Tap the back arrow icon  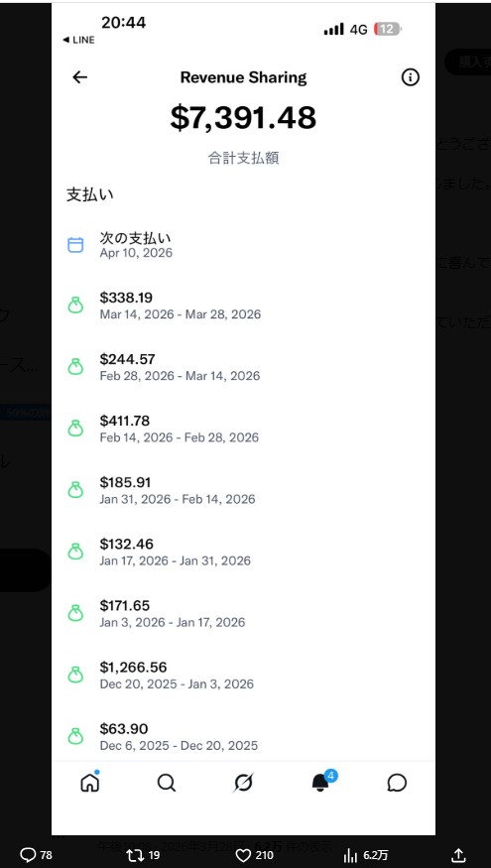tap(79, 77)
